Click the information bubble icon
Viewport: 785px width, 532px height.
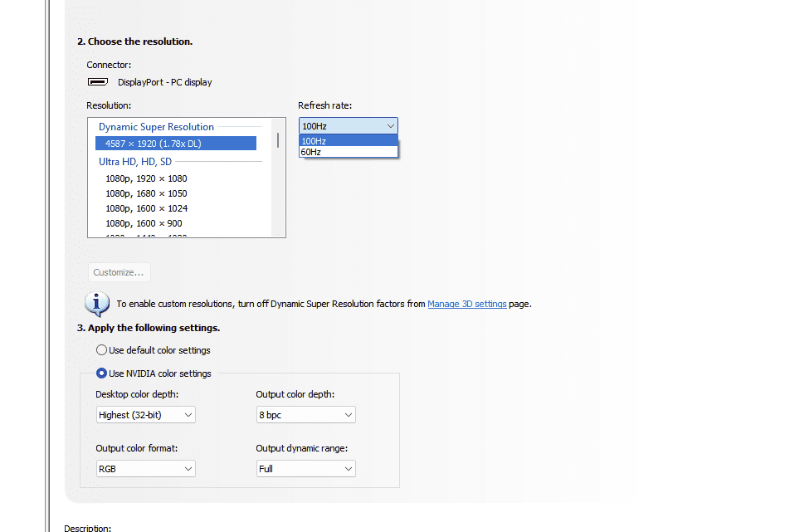coord(97,304)
